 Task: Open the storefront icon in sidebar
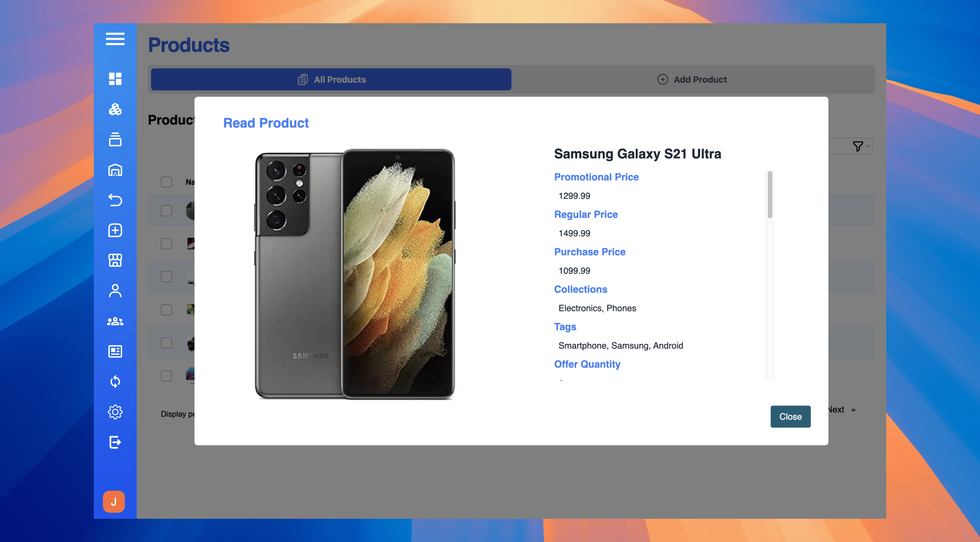[x=115, y=260]
